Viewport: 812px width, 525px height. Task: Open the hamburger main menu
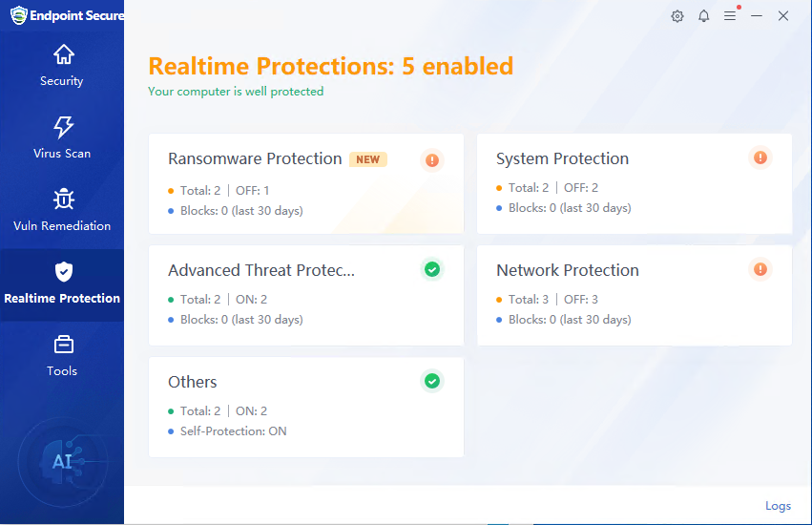tap(730, 16)
